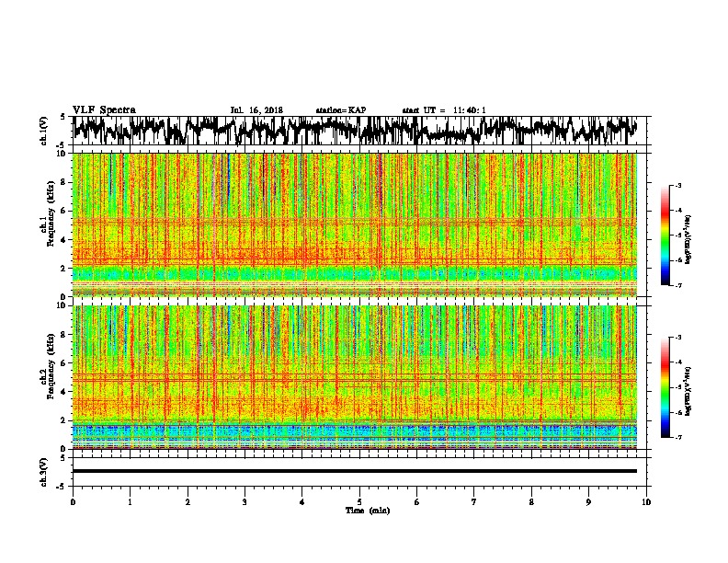
Task: Click the ch.2 spectrogram colorbar
Action: click(665, 387)
